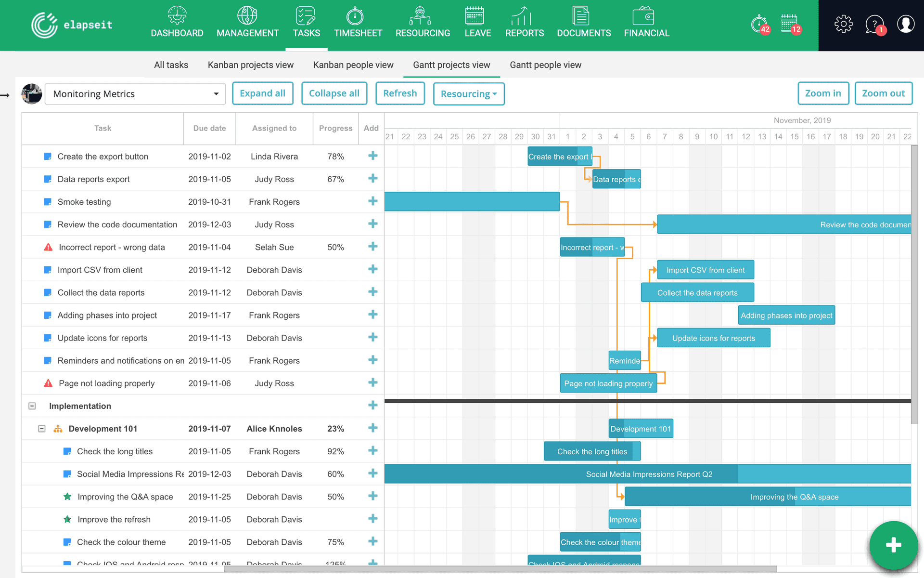Click the alarm/notifications badge icon
The width and height of the screenshot is (924, 578).
pos(757,22)
